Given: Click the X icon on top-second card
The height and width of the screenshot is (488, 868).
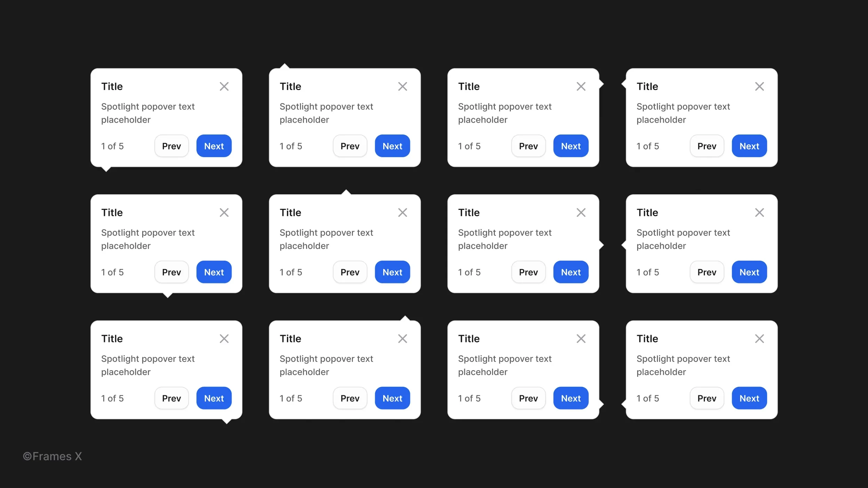Looking at the screenshot, I should pyautogui.click(x=403, y=87).
